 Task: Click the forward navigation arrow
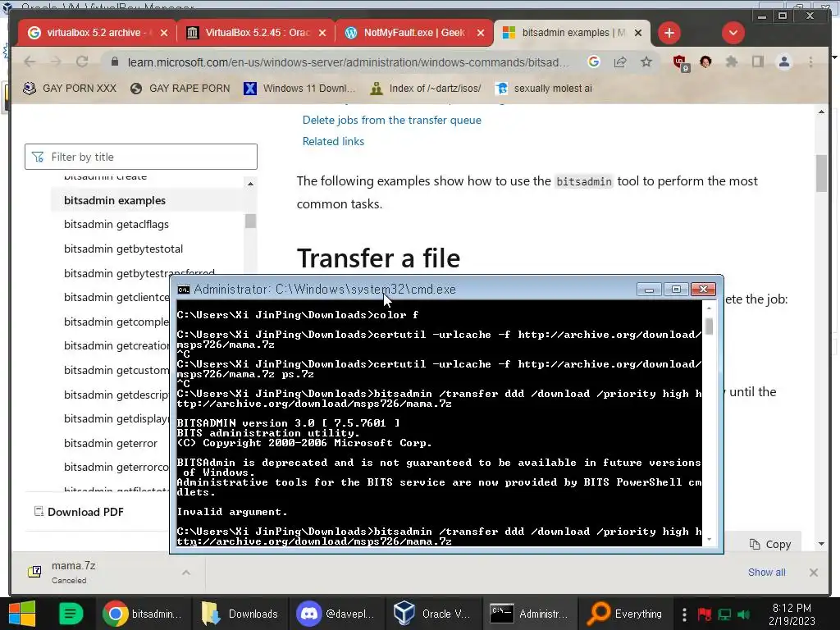click(x=56, y=62)
